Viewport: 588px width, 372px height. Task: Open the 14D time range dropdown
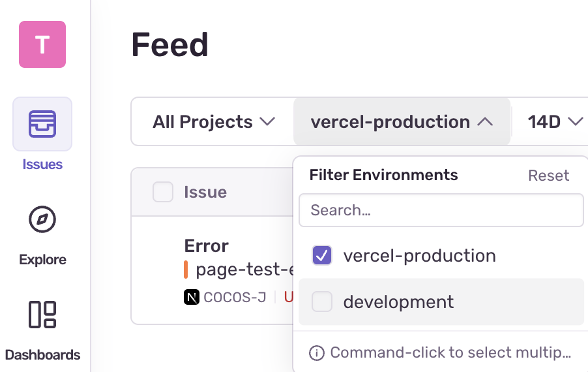(x=555, y=122)
